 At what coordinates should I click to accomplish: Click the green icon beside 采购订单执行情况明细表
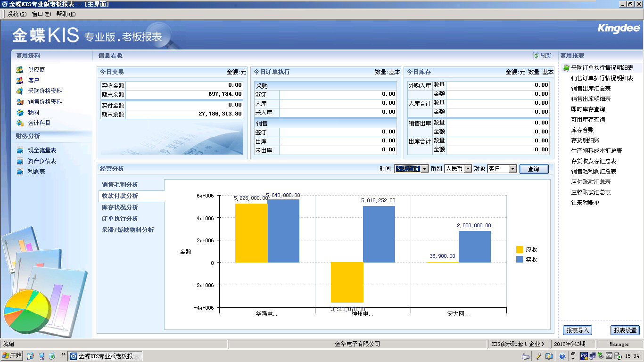[567, 68]
